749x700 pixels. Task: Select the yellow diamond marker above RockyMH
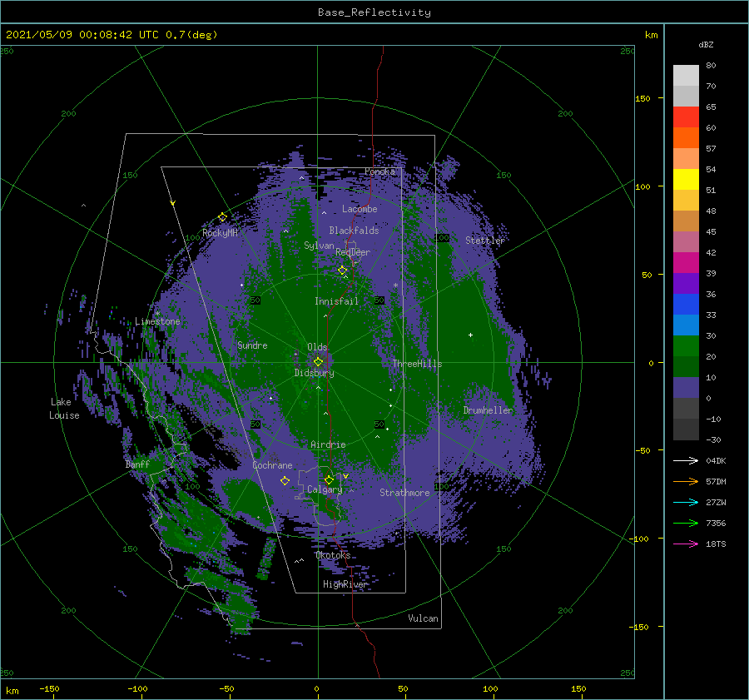pyautogui.click(x=222, y=217)
